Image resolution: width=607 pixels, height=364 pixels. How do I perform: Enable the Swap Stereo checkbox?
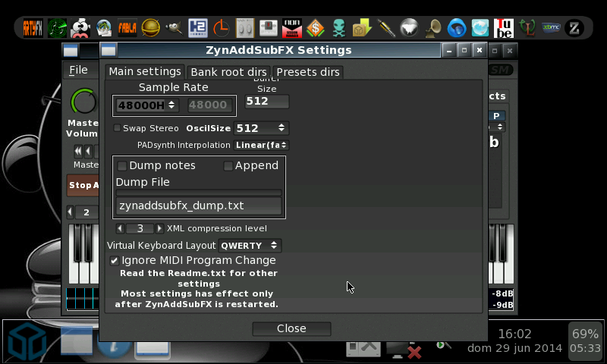(x=117, y=128)
